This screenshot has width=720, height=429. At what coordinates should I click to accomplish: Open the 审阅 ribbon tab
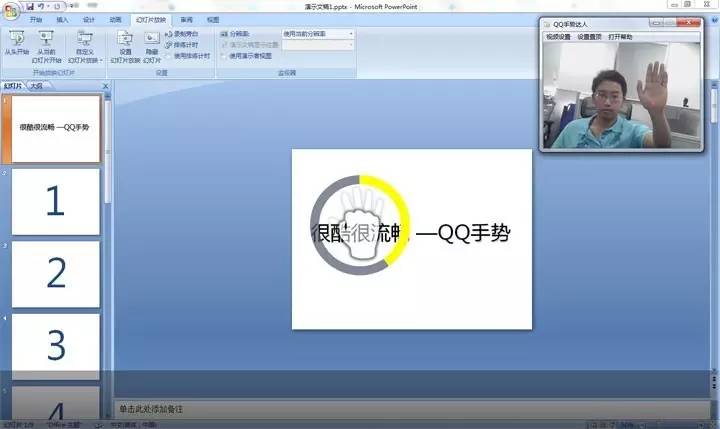point(186,20)
